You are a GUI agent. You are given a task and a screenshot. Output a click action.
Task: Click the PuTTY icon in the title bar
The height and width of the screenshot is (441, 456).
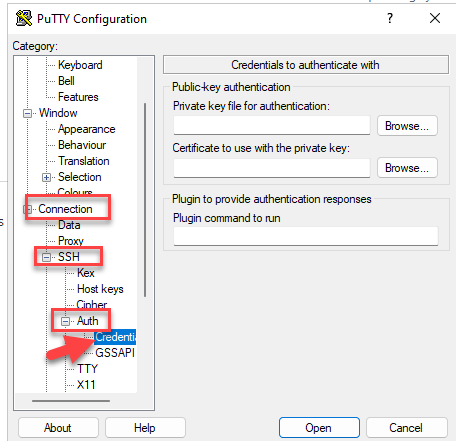point(24,18)
